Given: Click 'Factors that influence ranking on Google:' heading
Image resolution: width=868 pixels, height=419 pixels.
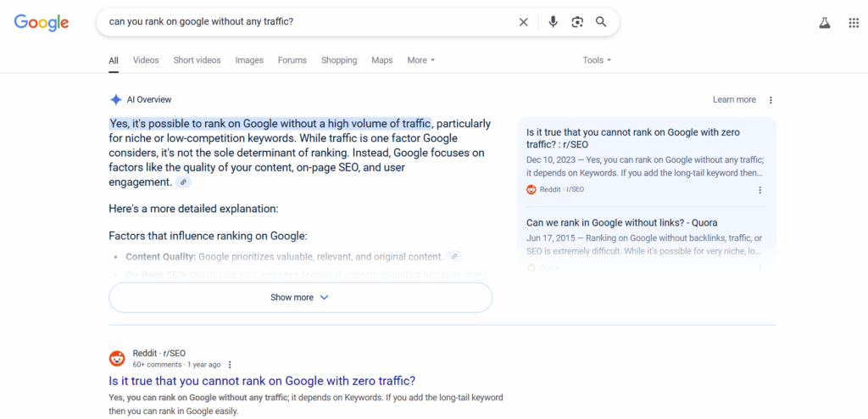Looking at the screenshot, I should point(208,236).
